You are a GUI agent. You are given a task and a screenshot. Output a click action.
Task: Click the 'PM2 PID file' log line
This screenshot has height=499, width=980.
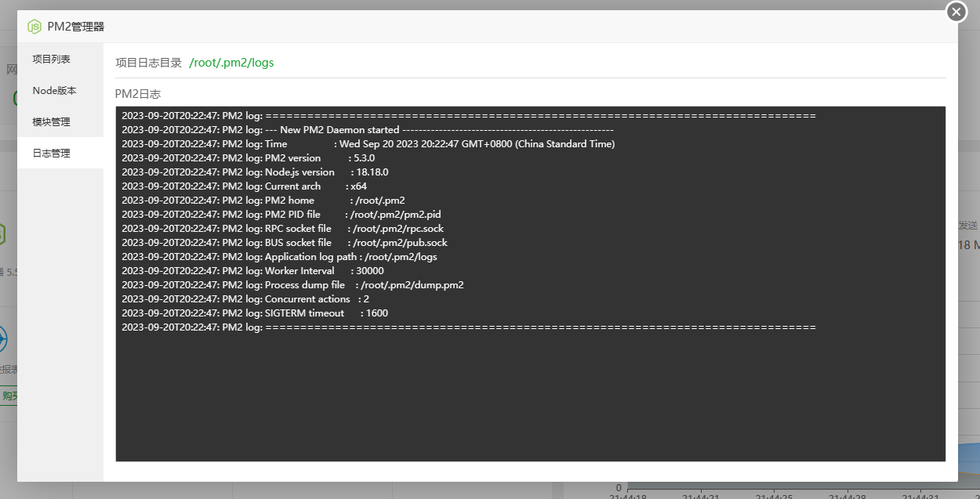pos(281,214)
